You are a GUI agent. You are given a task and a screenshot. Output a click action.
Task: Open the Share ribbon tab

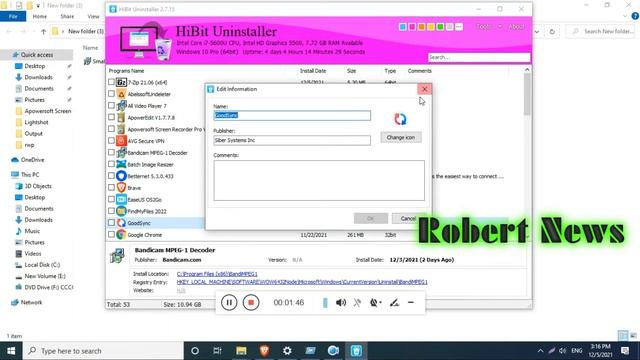tap(67, 16)
